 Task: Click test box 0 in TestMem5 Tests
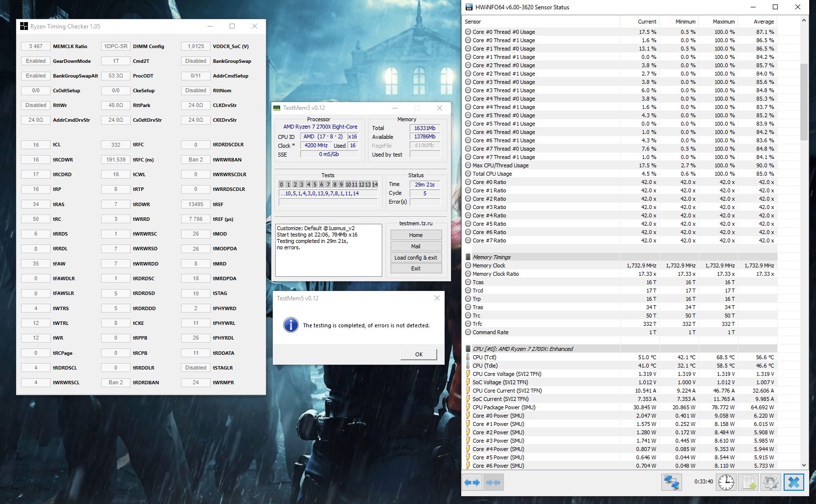click(x=282, y=185)
